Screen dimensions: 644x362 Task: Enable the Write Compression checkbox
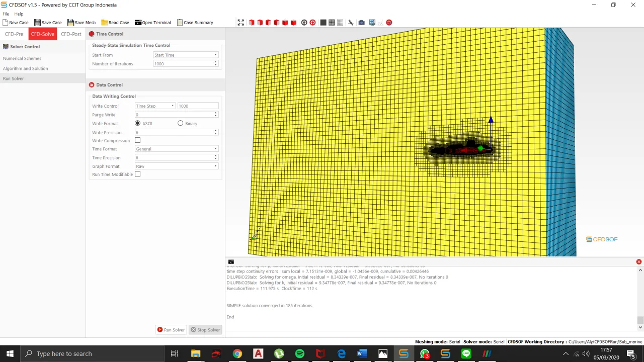[x=137, y=141]
